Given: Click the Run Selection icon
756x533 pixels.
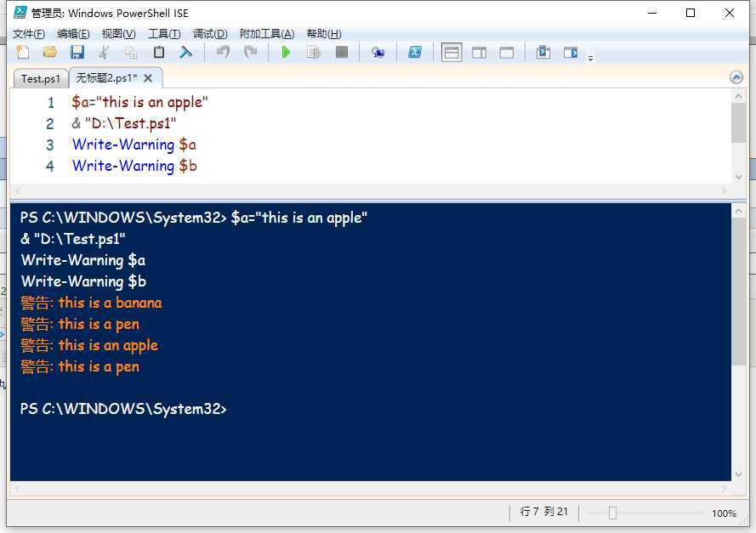Looking at the screenshot, I should [x=314, y=52].
